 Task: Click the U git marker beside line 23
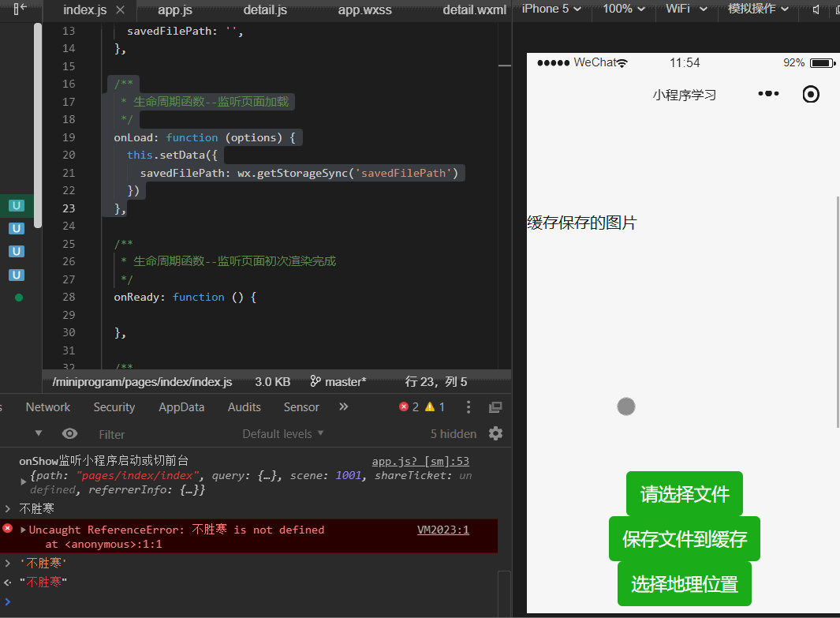(17, 205)
